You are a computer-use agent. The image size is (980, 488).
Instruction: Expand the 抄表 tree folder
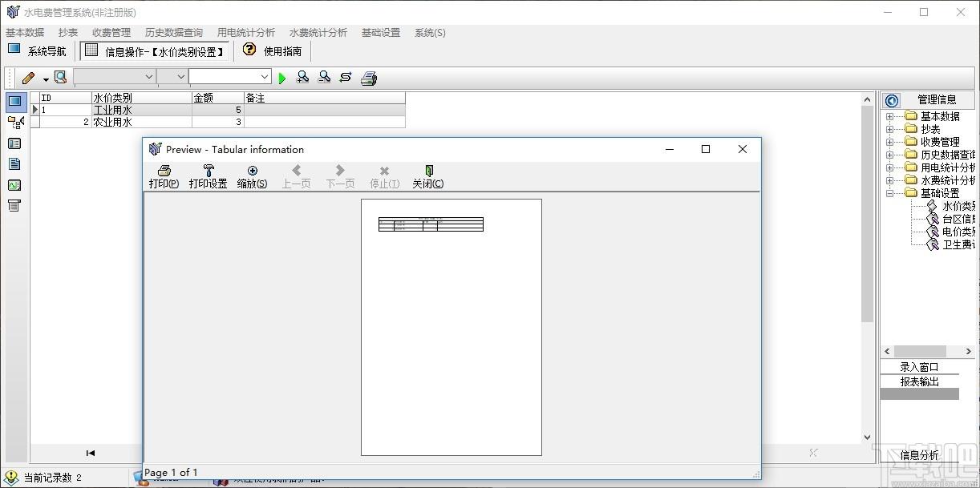coord(889,130)
